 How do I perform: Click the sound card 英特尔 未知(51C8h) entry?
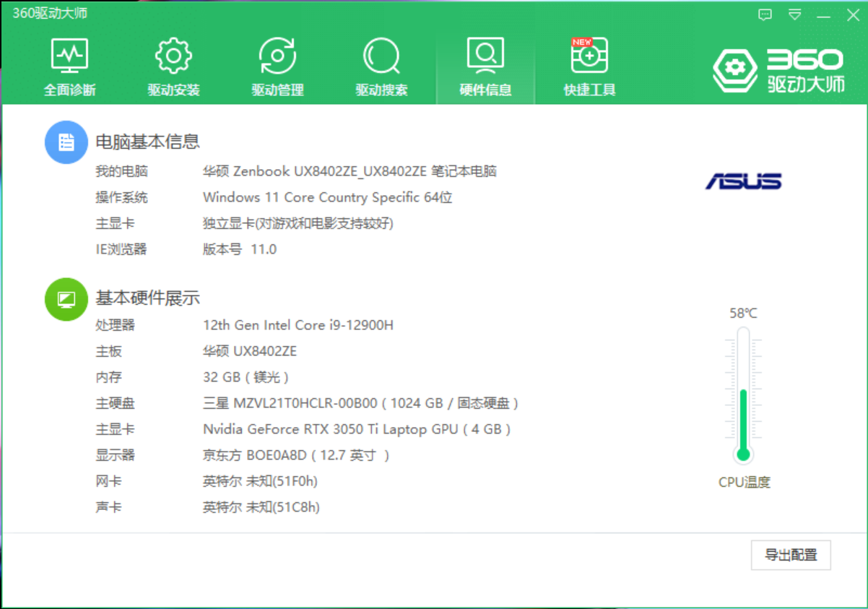tap(261, 507)
